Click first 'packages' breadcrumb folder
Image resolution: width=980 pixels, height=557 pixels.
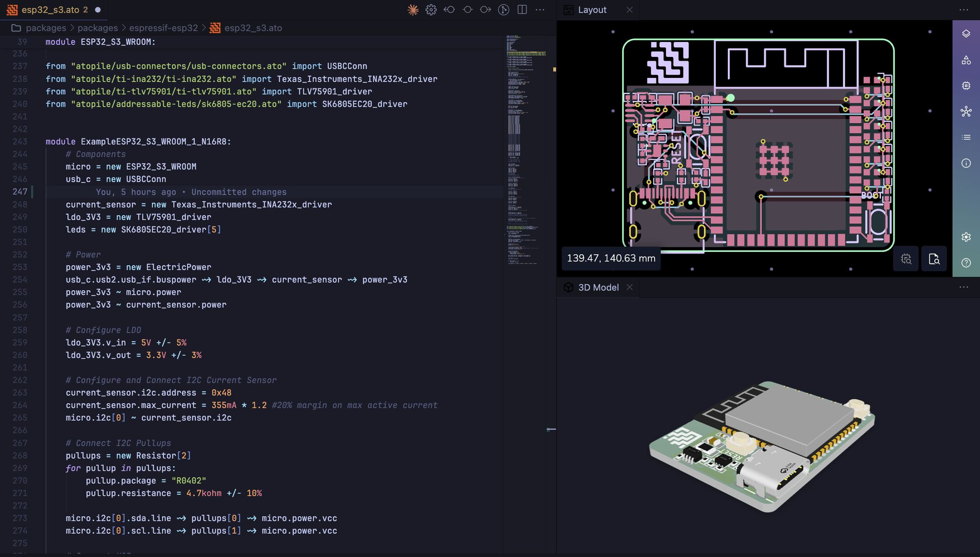tap(46, 28)
